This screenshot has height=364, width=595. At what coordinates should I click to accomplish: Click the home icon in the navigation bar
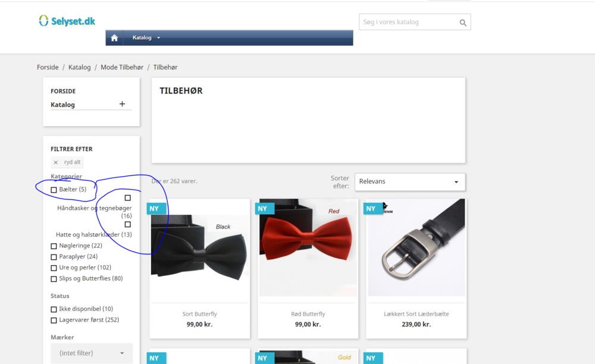pos(114,37)
